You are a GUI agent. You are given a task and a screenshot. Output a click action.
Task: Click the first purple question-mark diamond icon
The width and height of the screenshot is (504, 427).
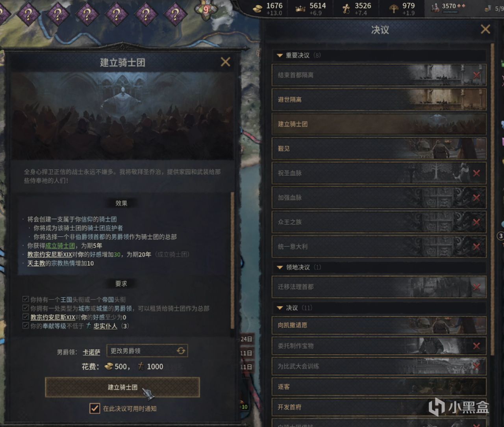click(x=28, y=15)
